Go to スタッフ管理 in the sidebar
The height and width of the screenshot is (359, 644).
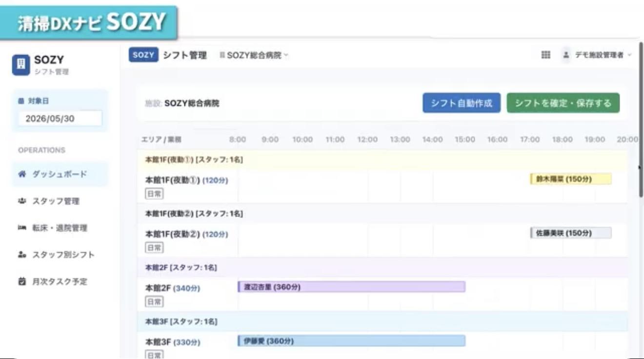[x=60, y=201]
